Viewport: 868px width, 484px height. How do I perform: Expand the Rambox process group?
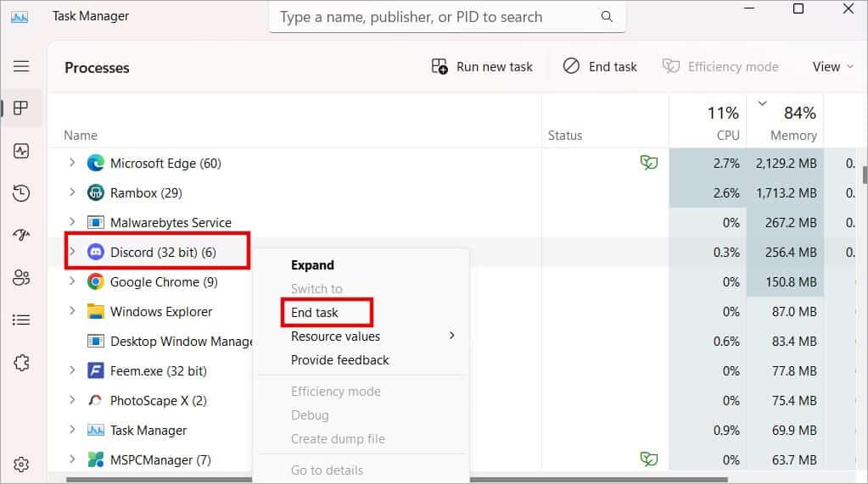(72, 192)
